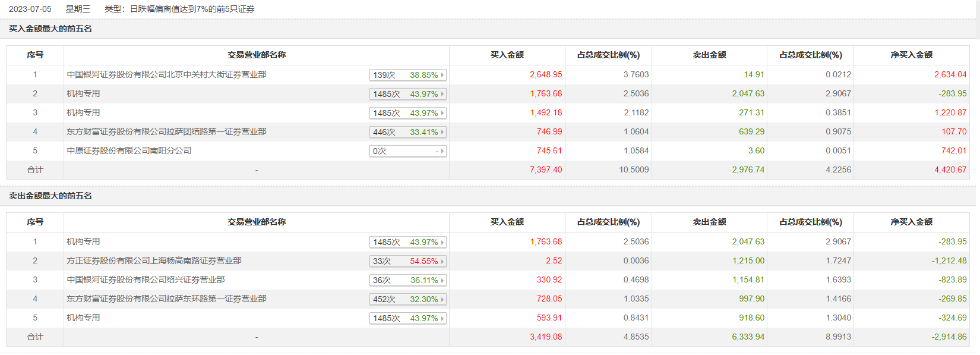Click arrow icon on sell table row 5's 1485次 box
The height and width of the screenshot is (355, 980).
pos(442,318)
